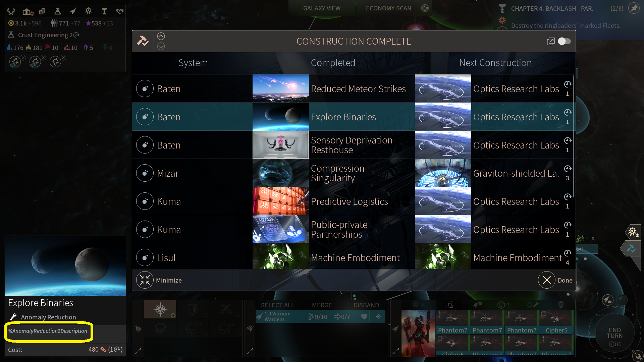Open the Economy Scan radar icon

click(425, 8)
